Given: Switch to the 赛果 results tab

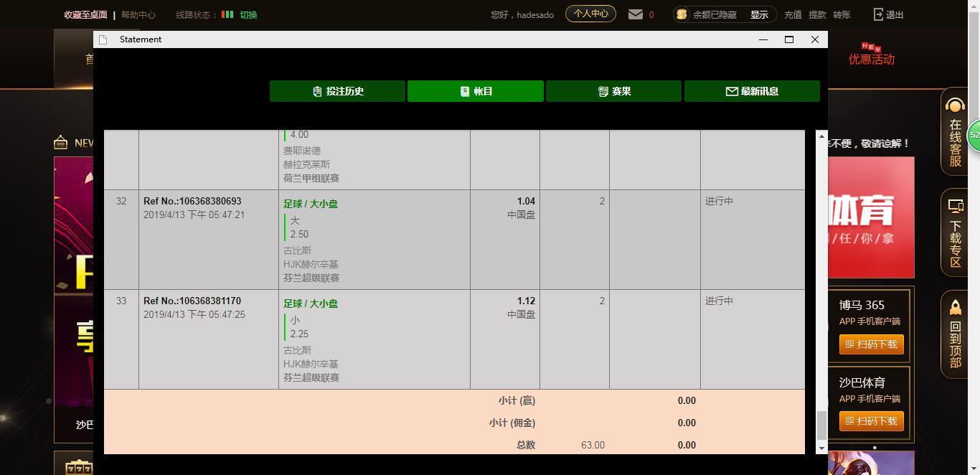Looking at the screenshot, I should click(613, 91).
